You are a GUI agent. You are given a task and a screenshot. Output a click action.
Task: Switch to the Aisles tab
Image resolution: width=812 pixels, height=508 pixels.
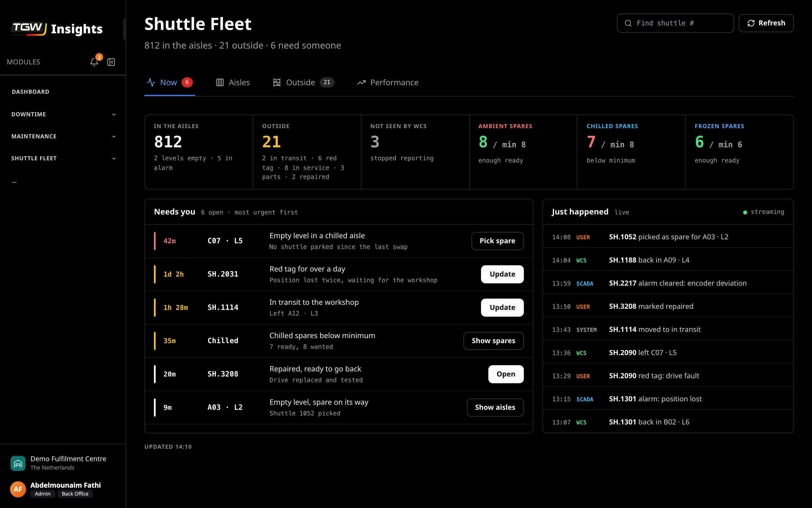[x=233, y=82]
